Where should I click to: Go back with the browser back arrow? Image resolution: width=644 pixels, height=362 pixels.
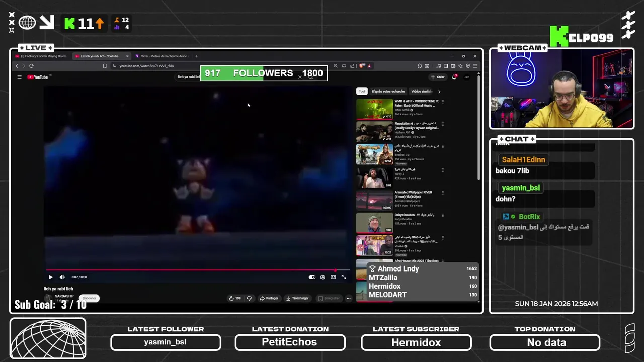click(17, 66)
